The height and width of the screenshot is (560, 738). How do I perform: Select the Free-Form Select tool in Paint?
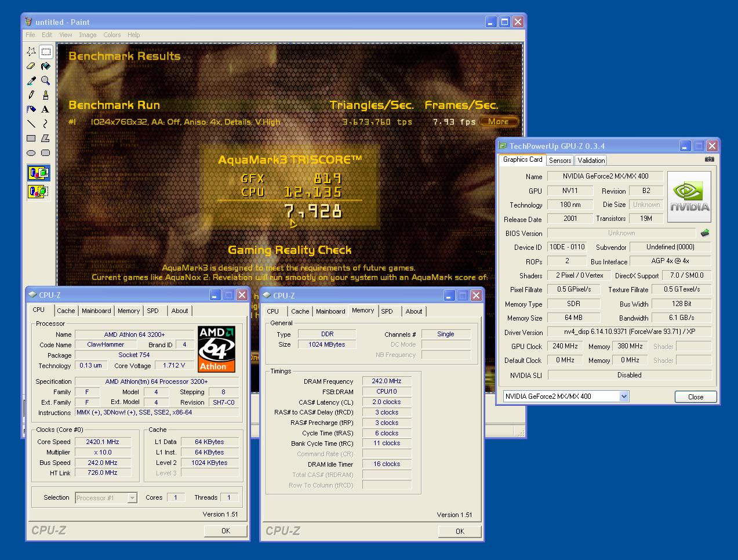click(31, 52)
